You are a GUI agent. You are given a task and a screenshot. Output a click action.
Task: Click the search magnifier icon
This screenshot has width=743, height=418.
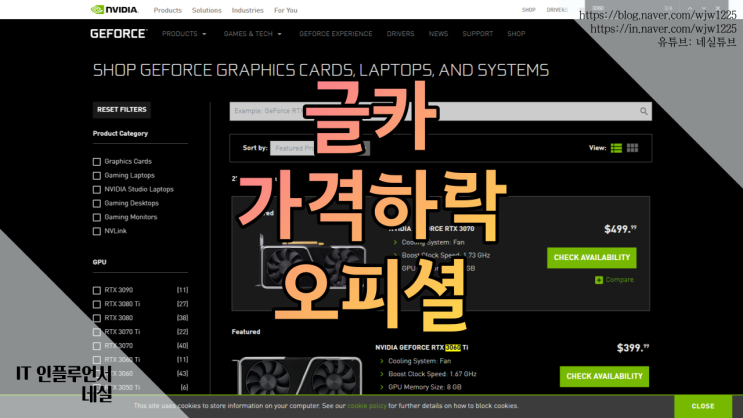[x=643, y=111]
